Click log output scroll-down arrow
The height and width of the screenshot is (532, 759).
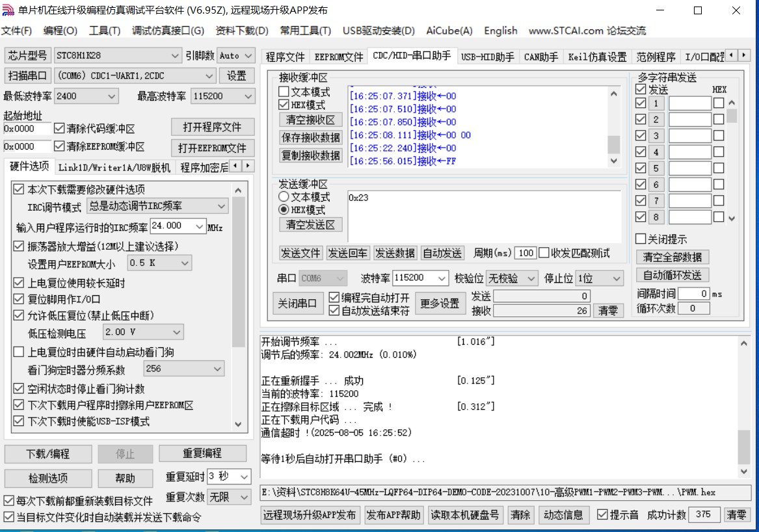(x=743, y=471)
